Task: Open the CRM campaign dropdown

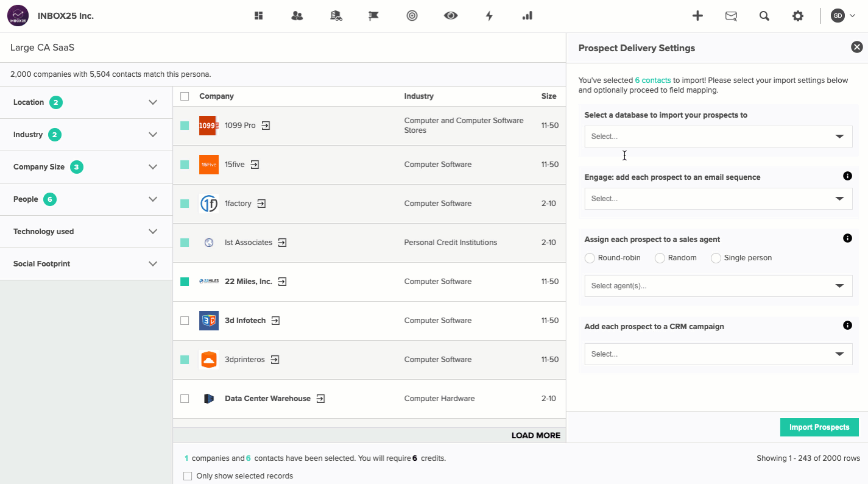Action: pos(718,354)
